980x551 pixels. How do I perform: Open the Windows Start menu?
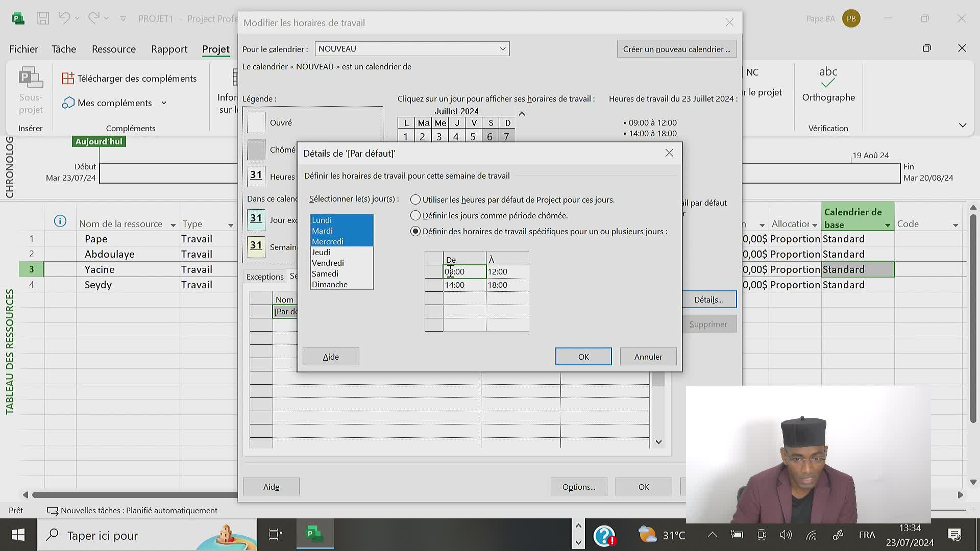click(18, 535)
